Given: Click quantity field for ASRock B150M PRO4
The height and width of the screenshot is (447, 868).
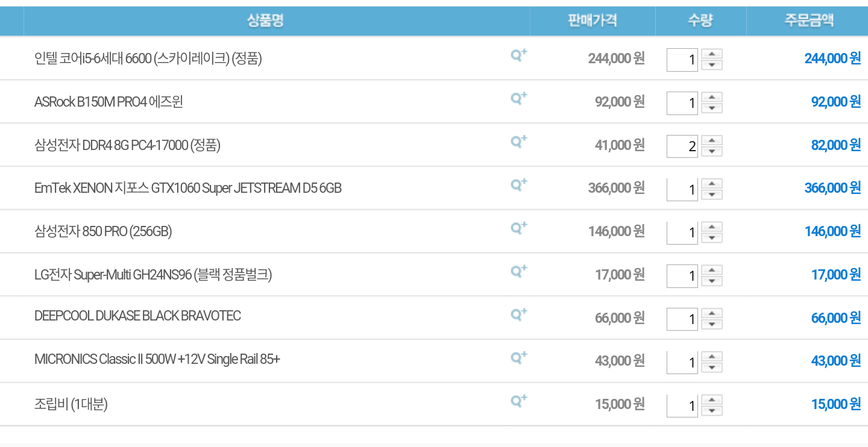Looking at the screenshot, I should point(682,103).
